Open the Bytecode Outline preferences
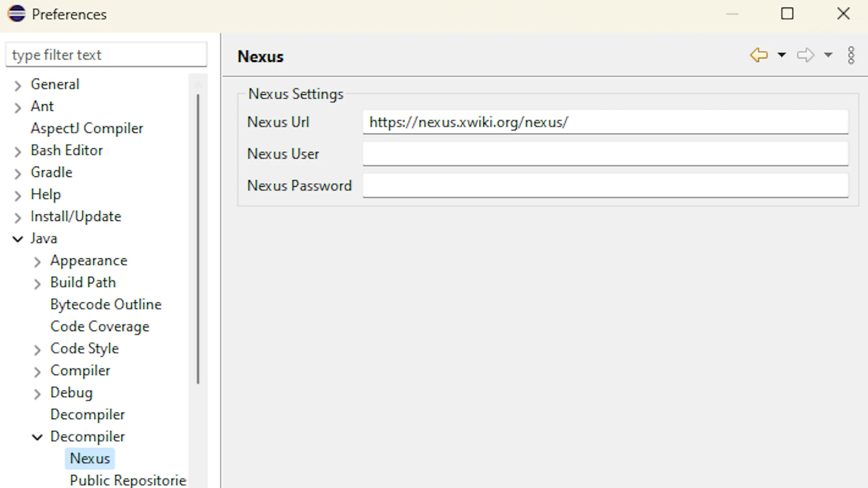This screenshot has height=488, width=868. pyautogui.click(x=106, y=305)
